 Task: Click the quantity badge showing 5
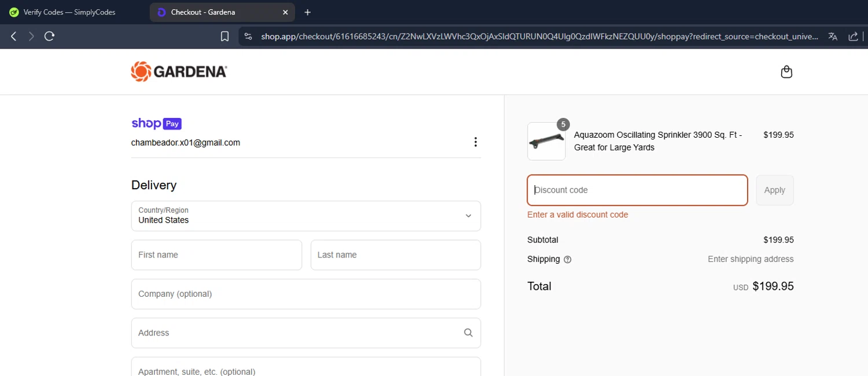tap(563, 124)
